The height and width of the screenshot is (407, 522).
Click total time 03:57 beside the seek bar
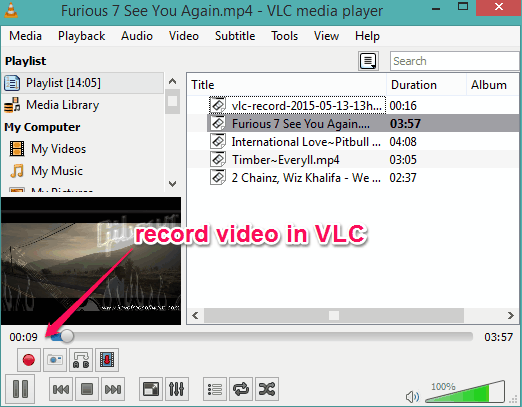498,337
